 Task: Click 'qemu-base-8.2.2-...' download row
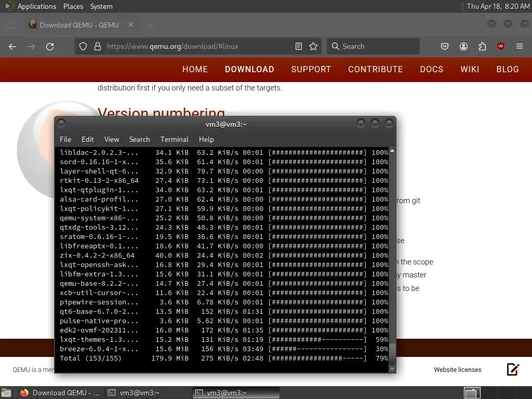[224, 283]
